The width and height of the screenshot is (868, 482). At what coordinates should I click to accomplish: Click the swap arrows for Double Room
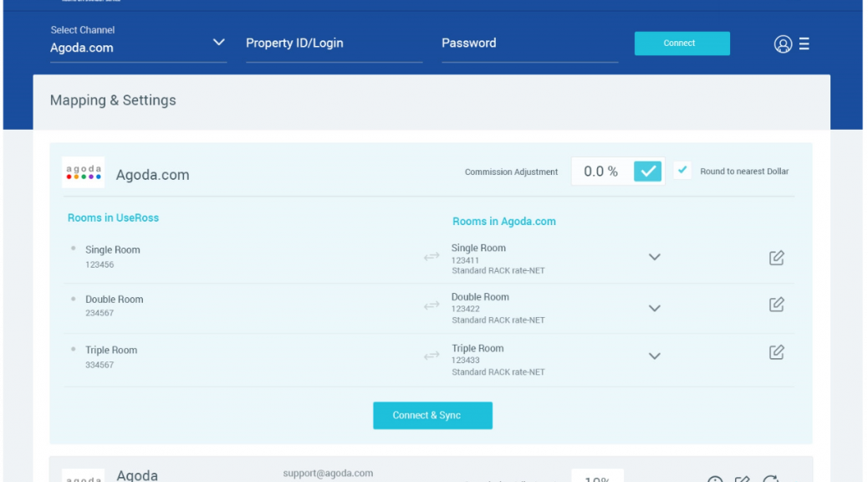pos(431,305)
